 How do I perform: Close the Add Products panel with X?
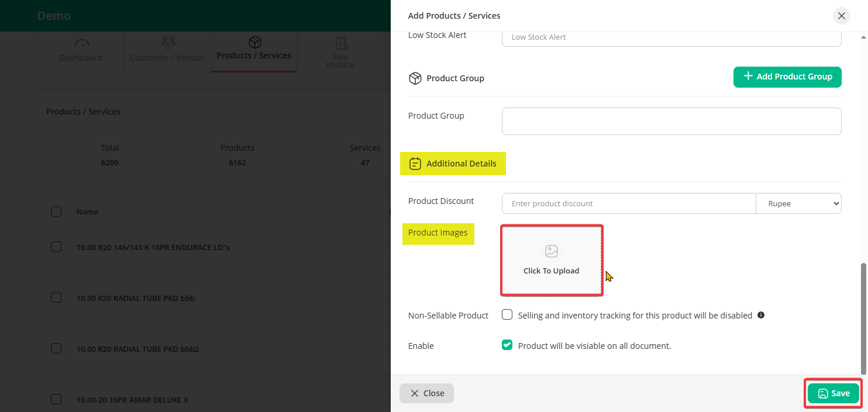point(841,16)
